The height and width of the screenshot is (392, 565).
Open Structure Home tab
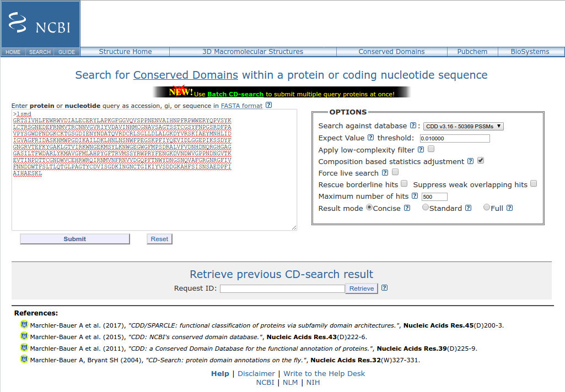coord(125,51)
